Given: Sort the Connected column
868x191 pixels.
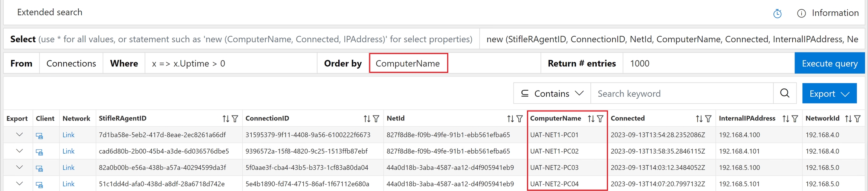Looking at the screenshot, I should pyautogui.click(x=699, y=119).
